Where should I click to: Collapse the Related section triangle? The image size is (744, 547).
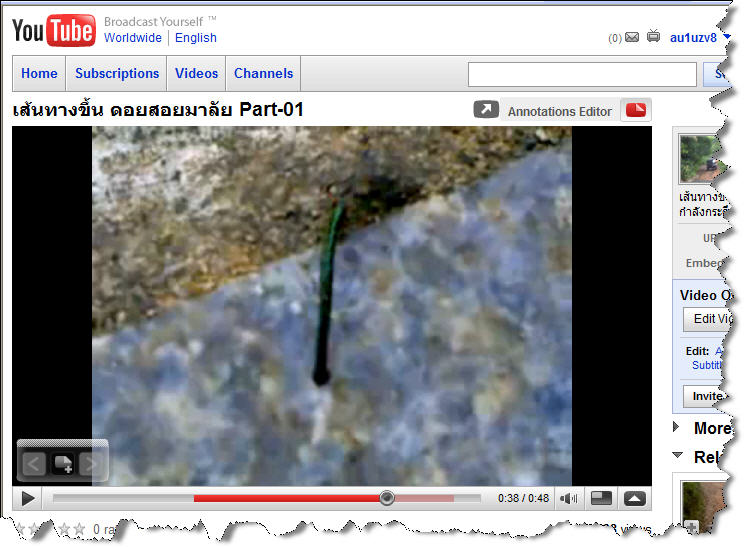677,457
